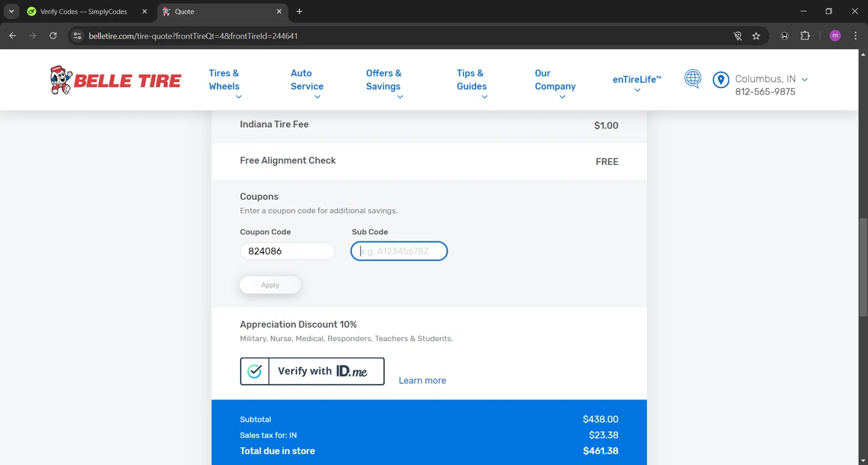868x465 pixels.
Task: Click the globe language icon
Action: 693,79
